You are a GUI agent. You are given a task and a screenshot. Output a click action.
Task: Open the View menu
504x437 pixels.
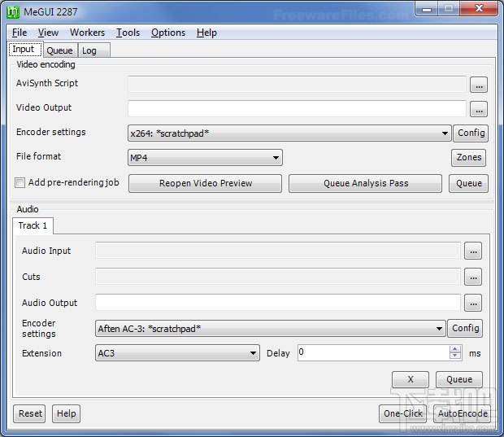48,33
